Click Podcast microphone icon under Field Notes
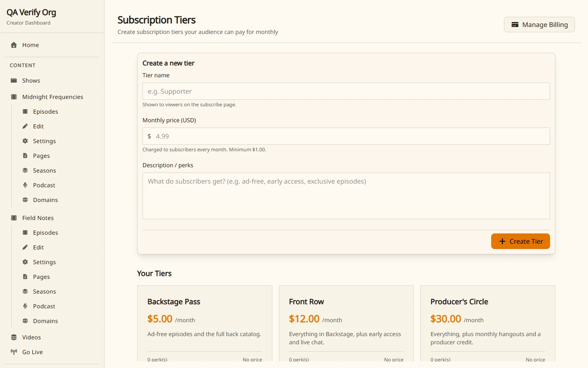Image resolution: width=588 pixels, height=368 pixels. [25, 306]
